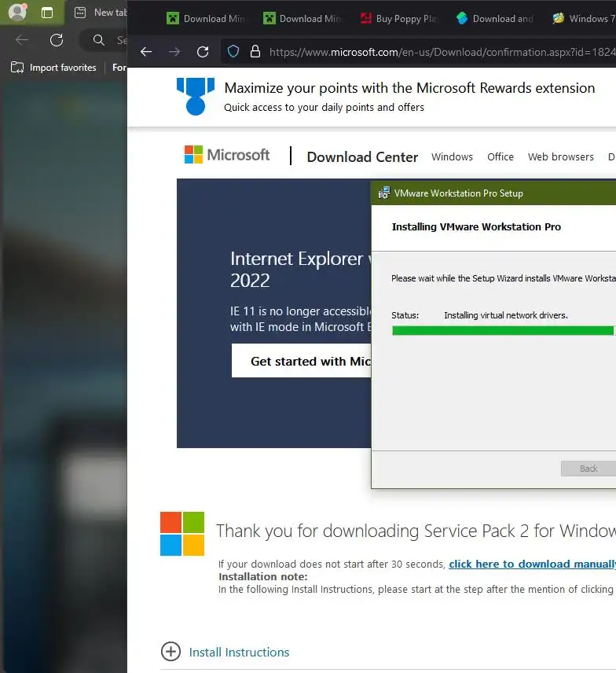This screenshot has height=673, width=616.
Task: Click the Edge profile avatar icon
Action: coord(17,12)
